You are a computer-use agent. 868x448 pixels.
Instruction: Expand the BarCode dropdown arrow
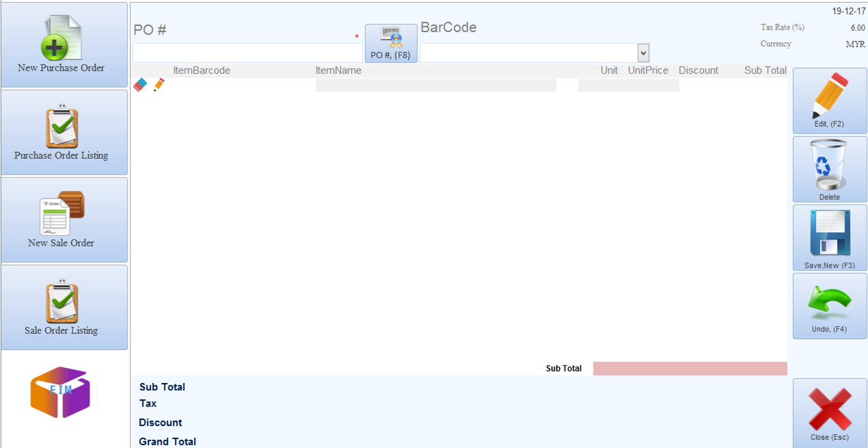click(x=642, y=53)
